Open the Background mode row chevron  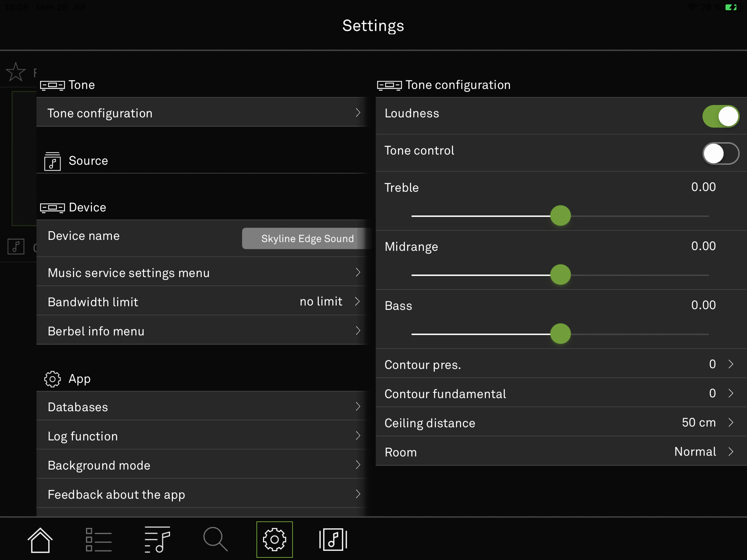(x=358, y=465)
